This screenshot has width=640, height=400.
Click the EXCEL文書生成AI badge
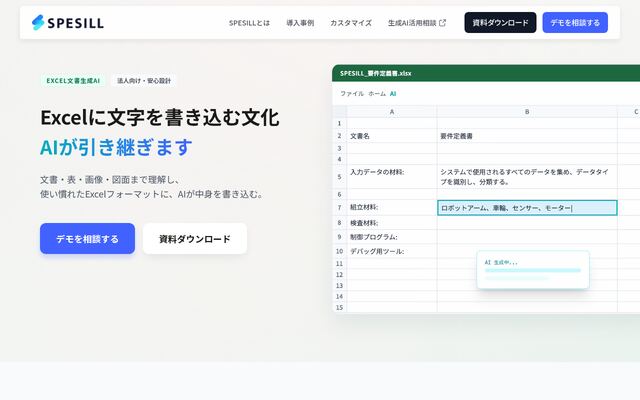pyautogui.click(x=73, y=80)
